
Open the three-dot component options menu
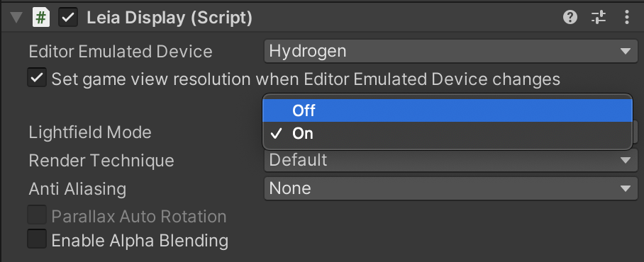[x=627, y=18]
